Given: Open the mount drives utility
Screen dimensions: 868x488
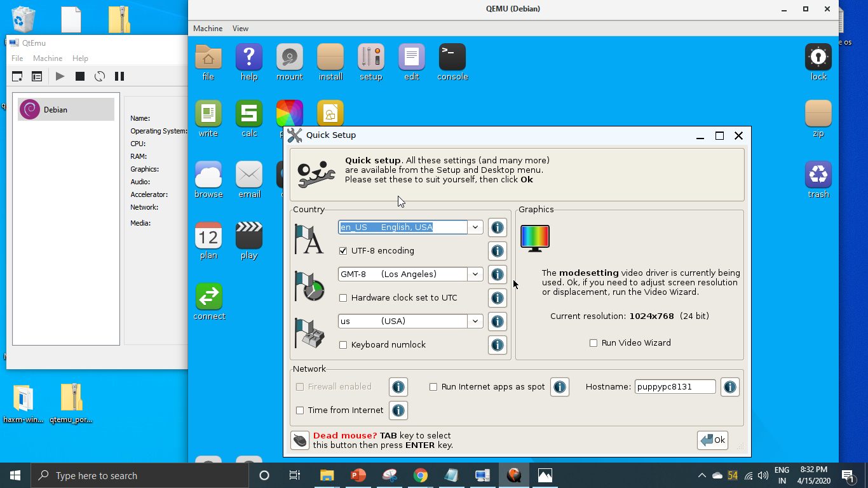Looking at the screenshot, I should [x=289, y=62].
